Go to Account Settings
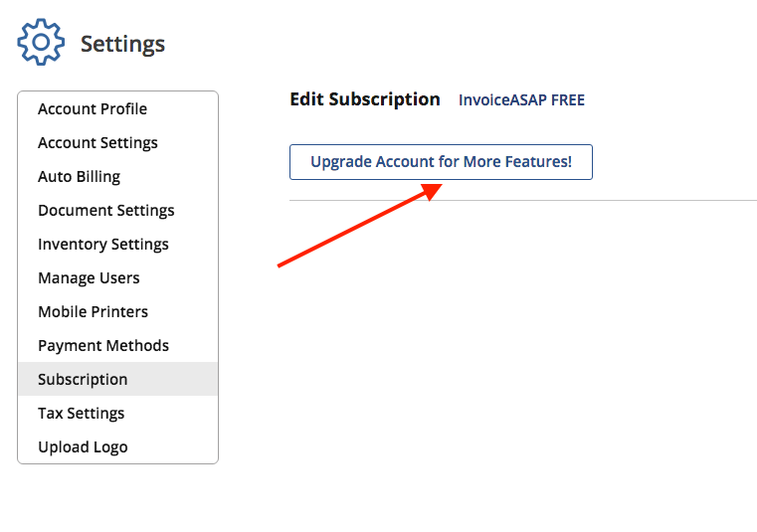The width and height of the screenshot is (757, 532). pyautogui.click(x=97, y=143)
